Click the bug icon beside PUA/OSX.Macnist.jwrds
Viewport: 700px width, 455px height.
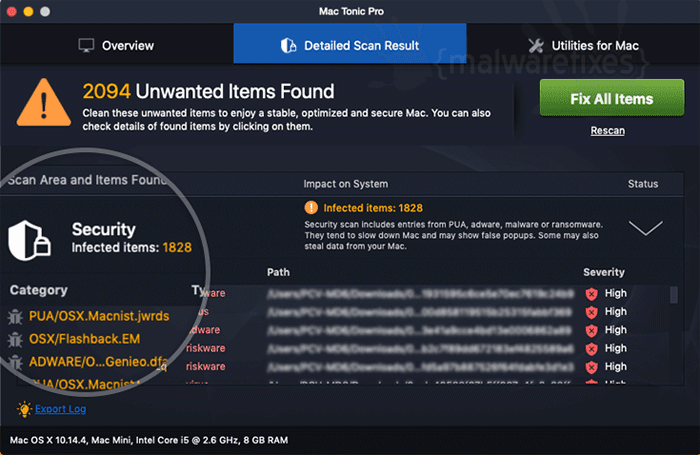click(15, 317)
